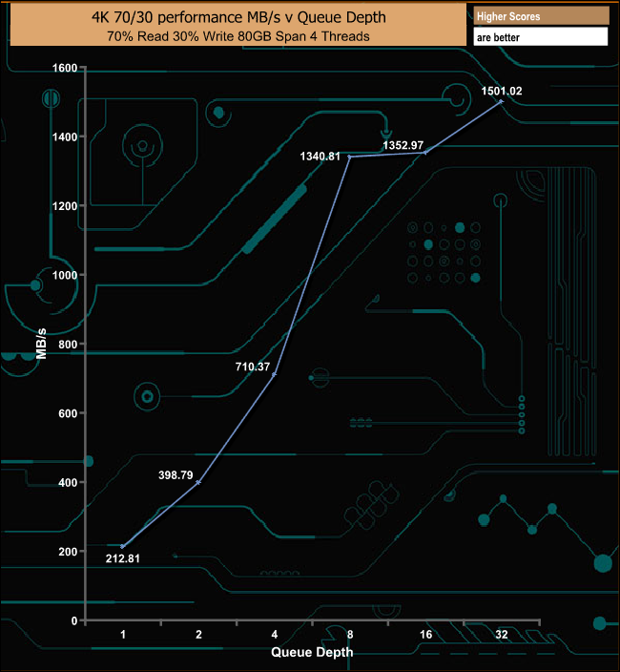Click the line marker at queue depth 4
This screenshot has height=672, width=620.
tap(275, 374)
